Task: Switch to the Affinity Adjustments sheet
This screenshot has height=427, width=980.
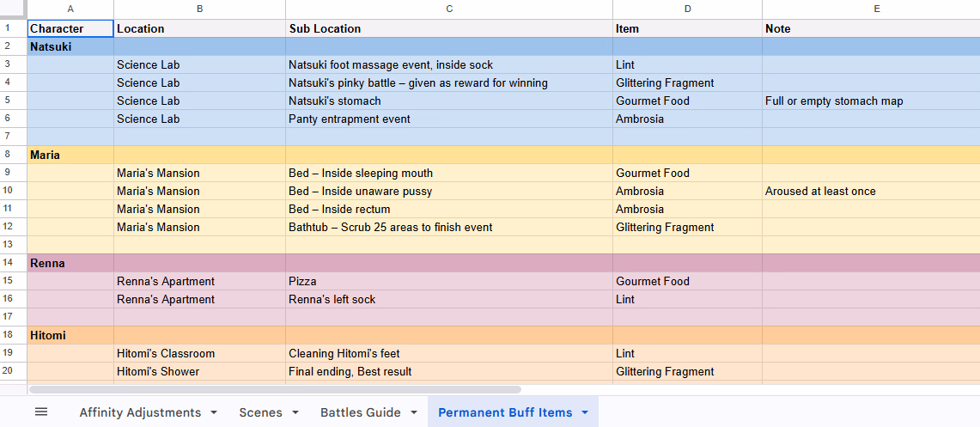Action: [x=140, y=412]
